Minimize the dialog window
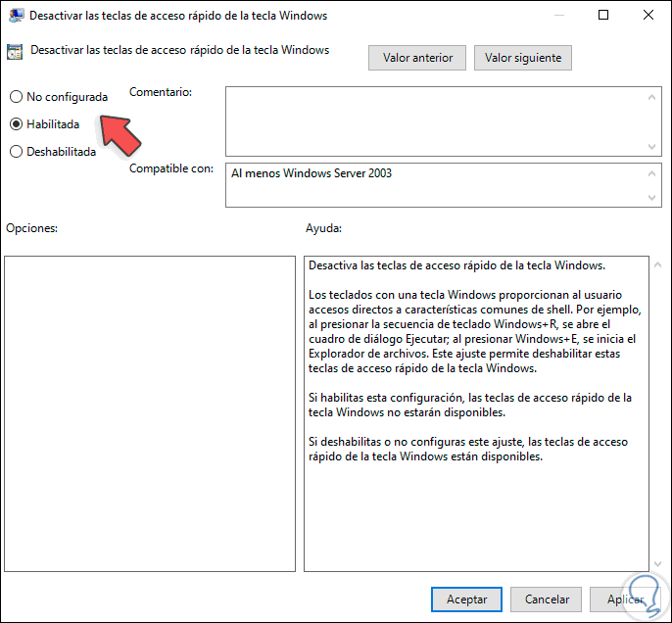The image size is (672, 623). point(558,15)
